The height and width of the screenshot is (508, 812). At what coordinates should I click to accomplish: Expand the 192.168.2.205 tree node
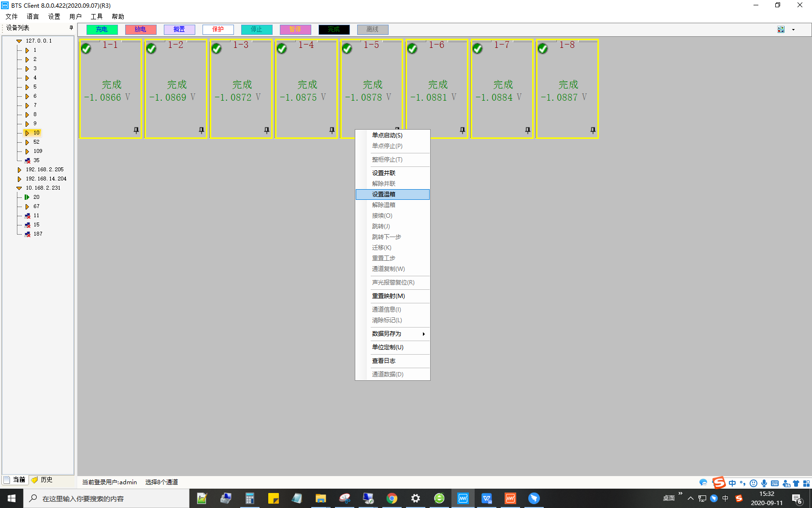(x=19, y=170)
